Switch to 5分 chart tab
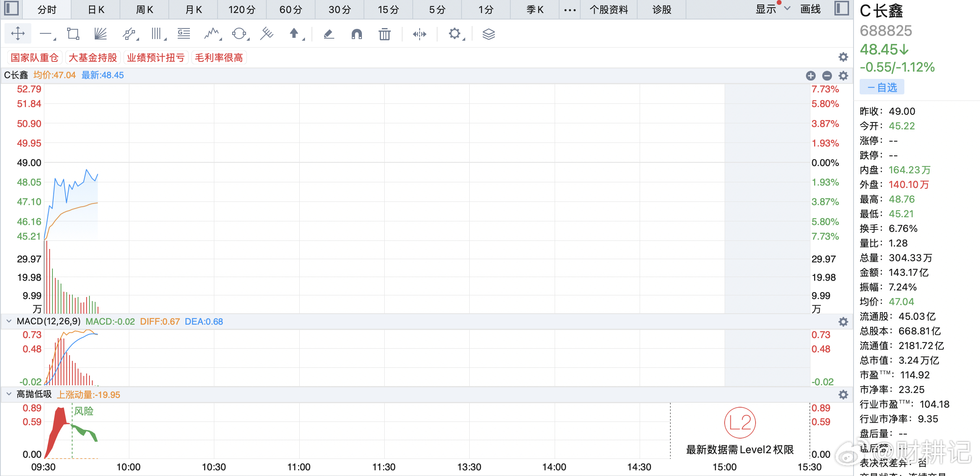980x476 pixels. point(437,10)
